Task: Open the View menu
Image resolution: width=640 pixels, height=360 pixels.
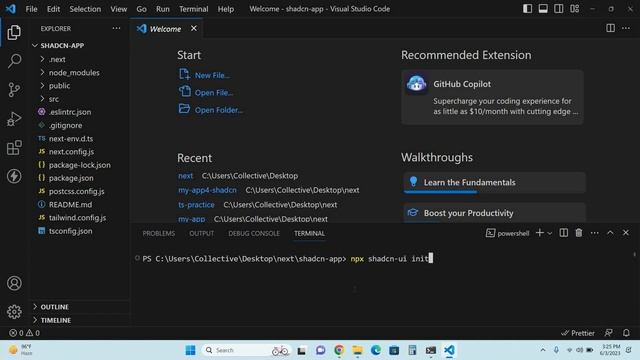Action: (118, 9)
